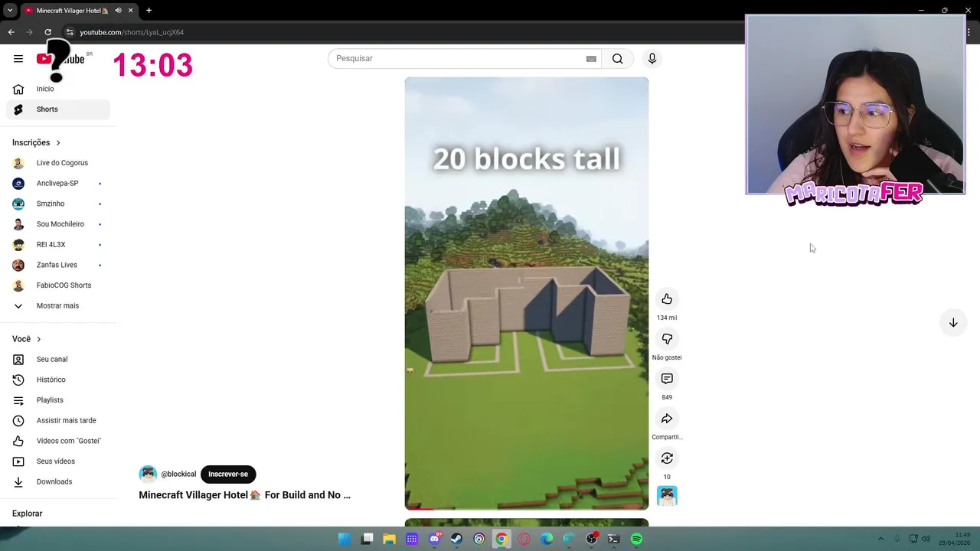Open Playlists page

coord(58,400)
